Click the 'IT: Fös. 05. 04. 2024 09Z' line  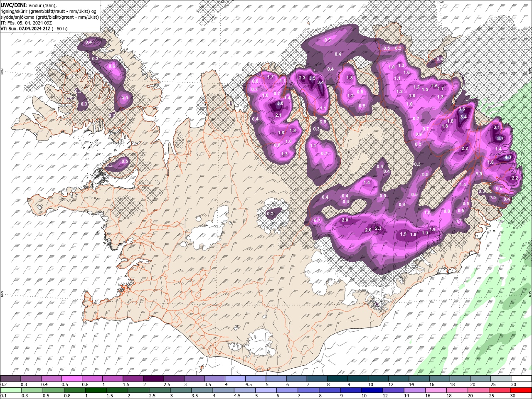[26, 22]
